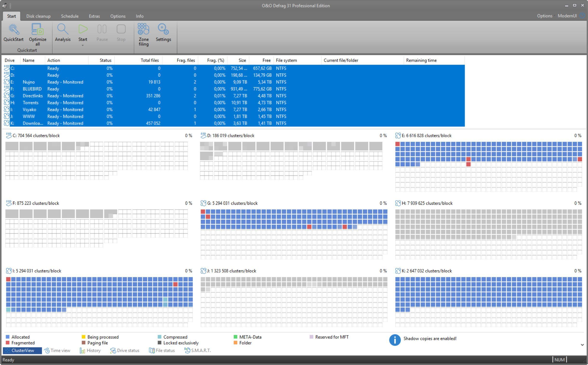Click the Being processed yellow legend swatch
This screenshot has height=365, width=588.
click(83, 337)
